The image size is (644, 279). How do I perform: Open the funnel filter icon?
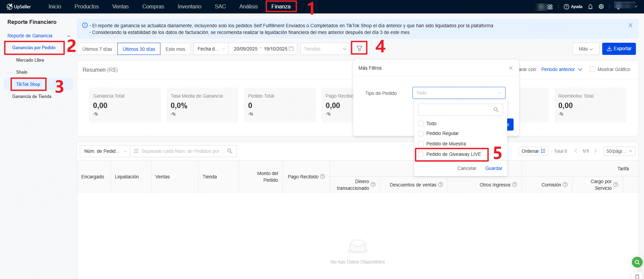click(x=359, y=48)
